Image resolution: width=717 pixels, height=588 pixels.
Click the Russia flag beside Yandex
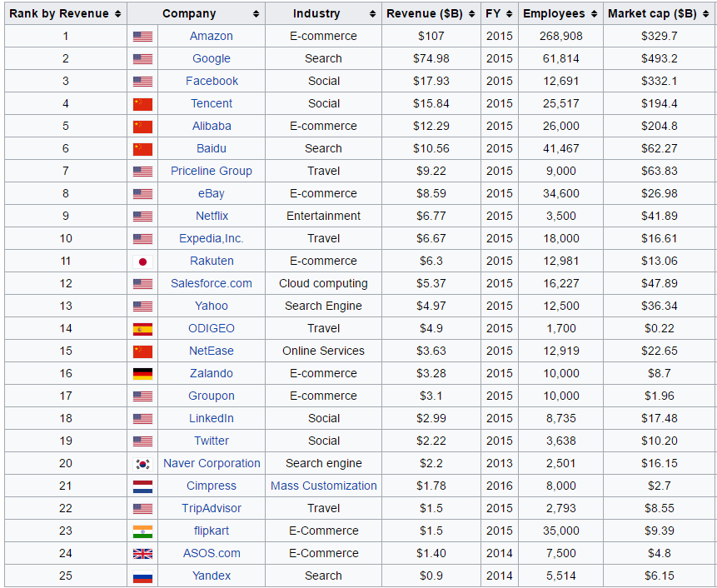pos(142,576)
